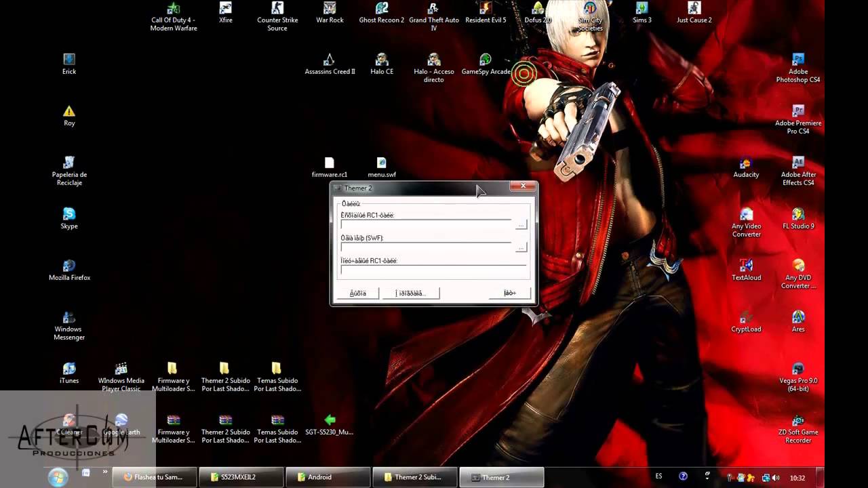Select Grand Theft Auto IV icon

[x=433, y=16]
